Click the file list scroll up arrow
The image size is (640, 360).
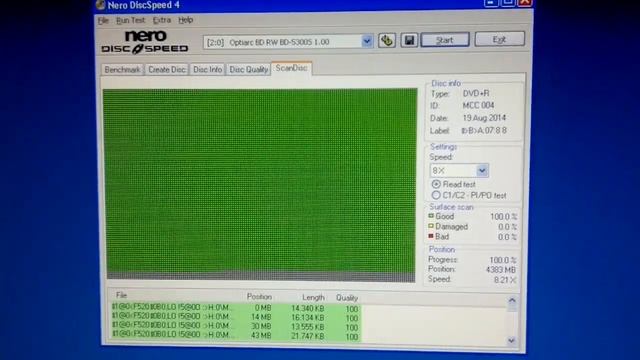[512, 301]
